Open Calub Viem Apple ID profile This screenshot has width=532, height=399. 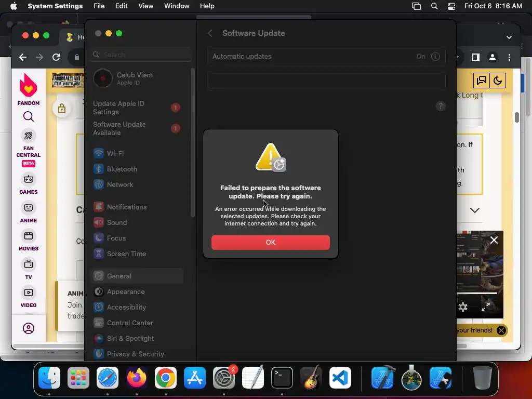[x=137, y=78]
